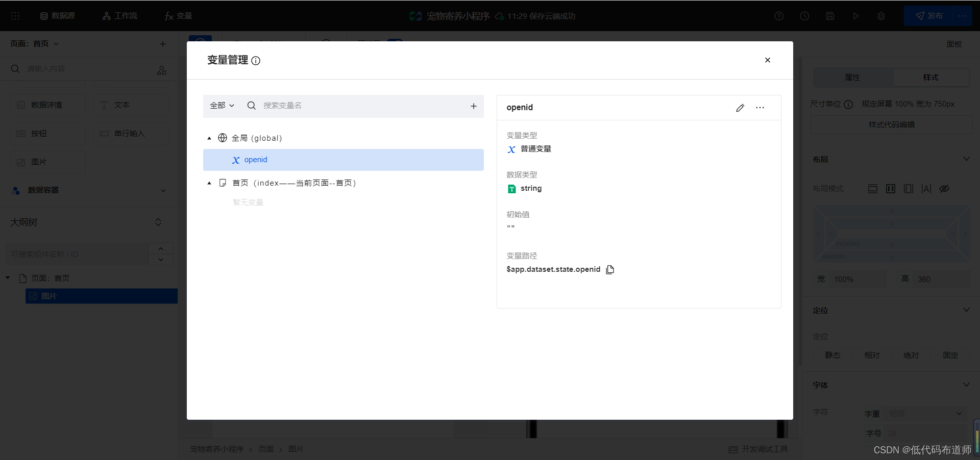Select the openid variable row

(343, 160)
